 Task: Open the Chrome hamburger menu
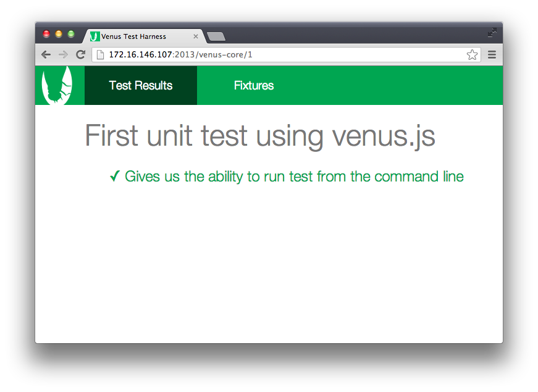[x=492, y=54]
